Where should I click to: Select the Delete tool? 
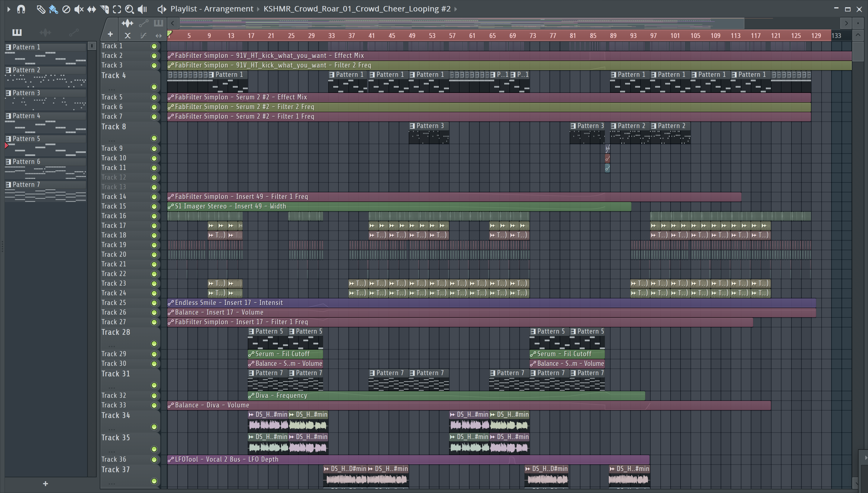point(66,9)
